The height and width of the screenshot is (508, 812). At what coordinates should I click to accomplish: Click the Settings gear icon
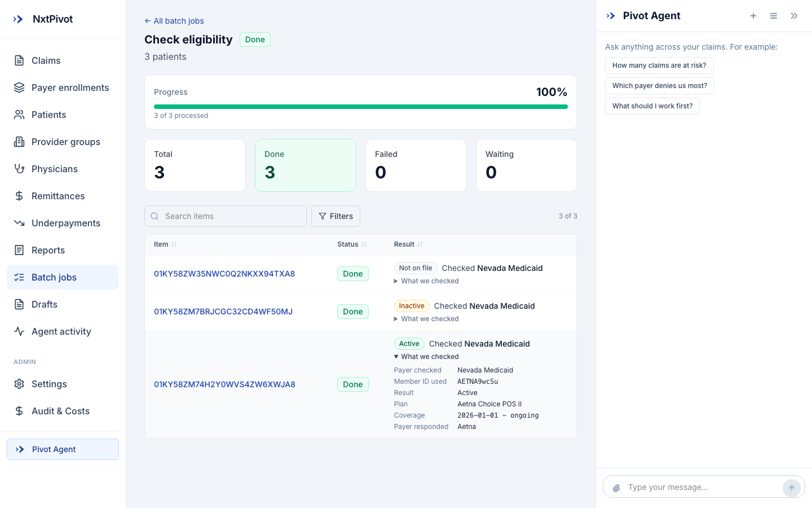point(19,384)
